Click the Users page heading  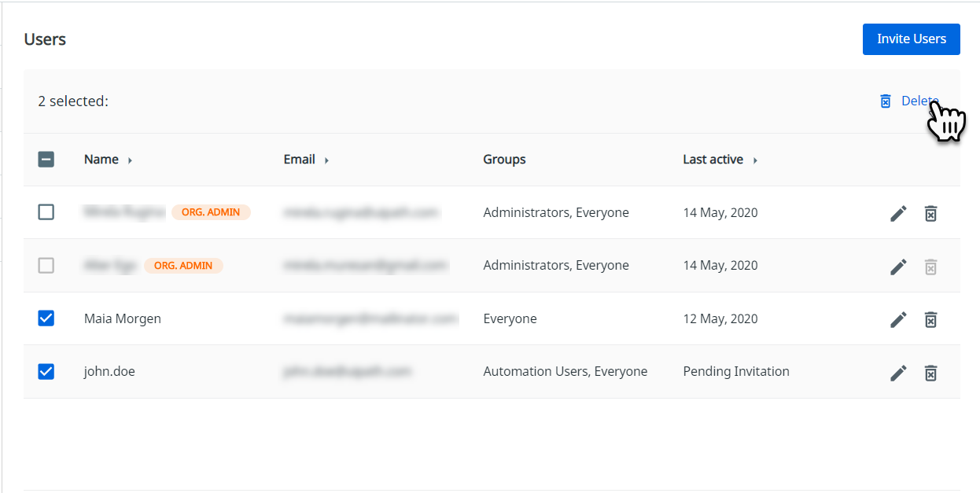pos(45,39)
